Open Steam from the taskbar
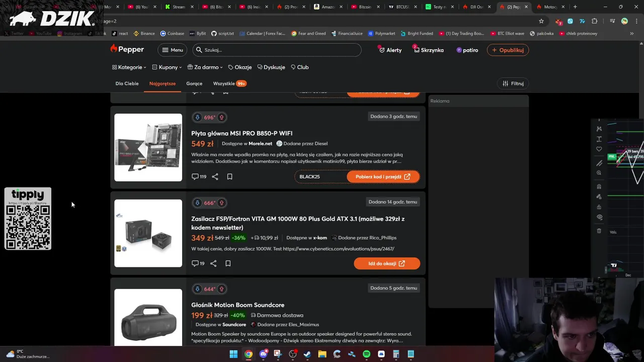644x362 pixels. 307,354
